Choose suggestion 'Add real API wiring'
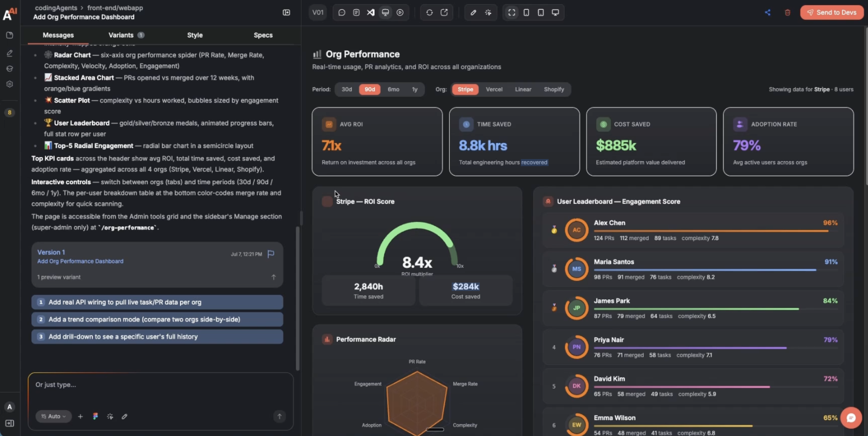Image resolution: width=868 pixels, height=436 pixels. click(157, 302)
